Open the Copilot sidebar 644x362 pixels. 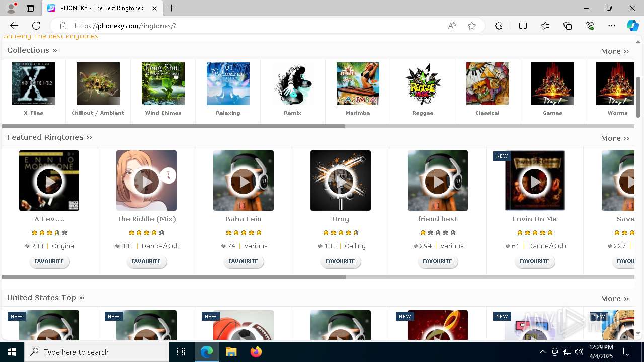pos(632,26)
